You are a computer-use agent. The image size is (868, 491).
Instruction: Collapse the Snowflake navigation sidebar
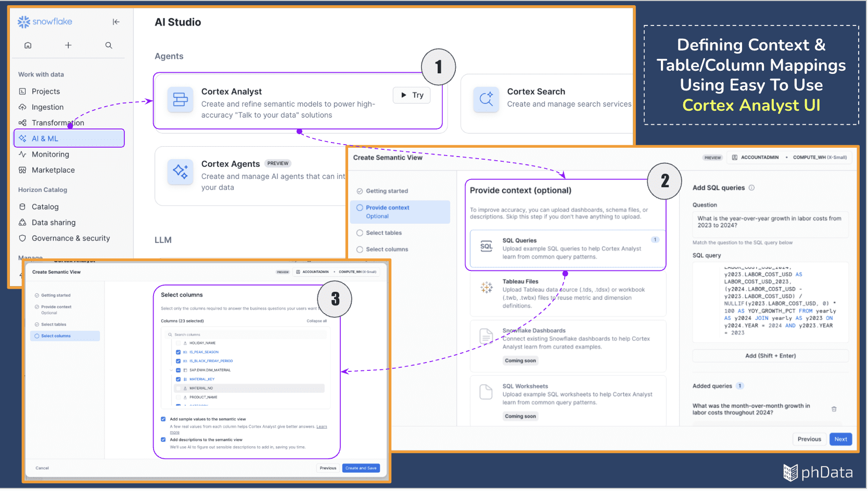pos(116,22)
